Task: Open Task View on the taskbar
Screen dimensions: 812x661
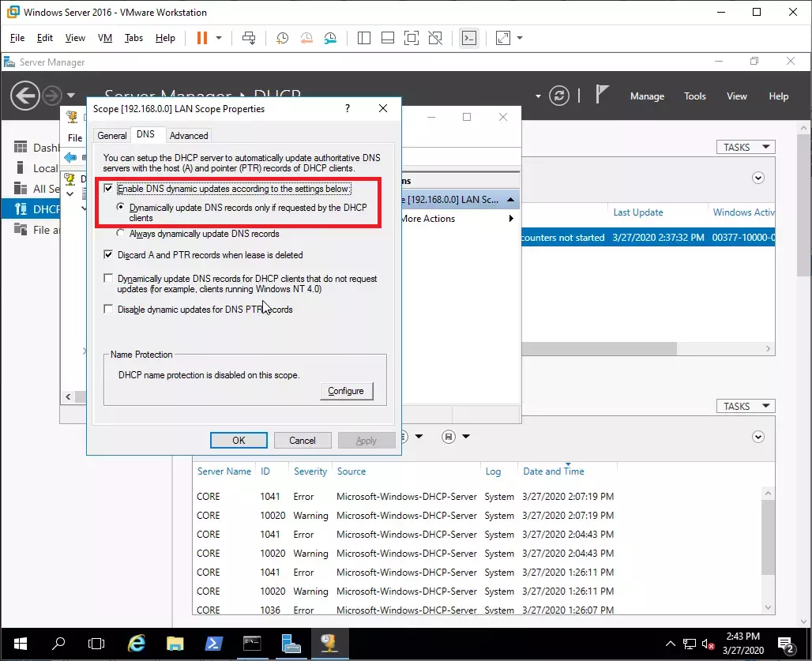Action: click(x=96, y=644)
